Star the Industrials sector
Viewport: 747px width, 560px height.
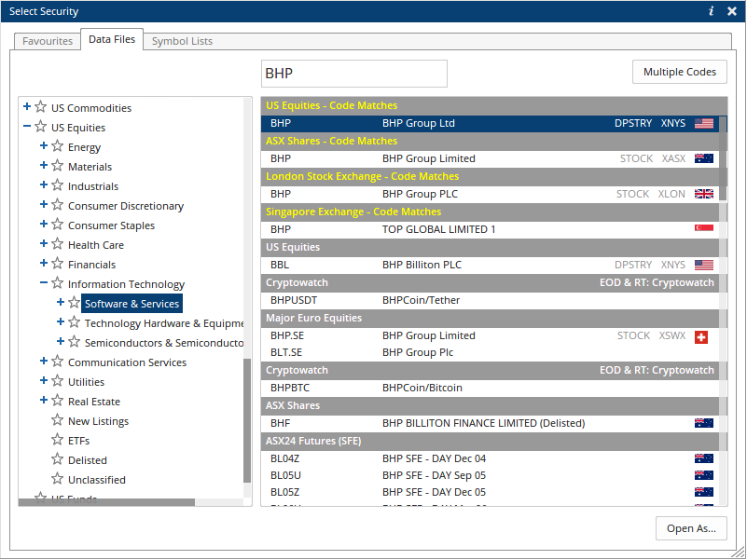(x=58, y=184)
